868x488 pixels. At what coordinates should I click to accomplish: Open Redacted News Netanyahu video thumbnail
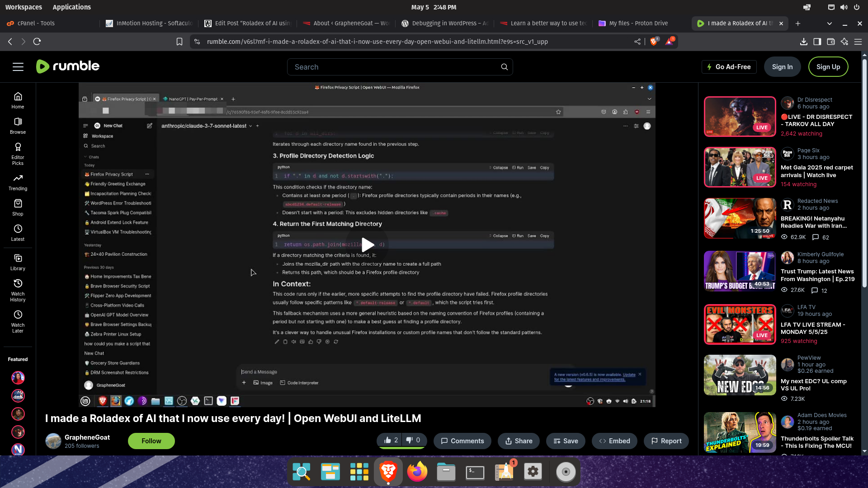pyautogui.click(x=740, y=218)
